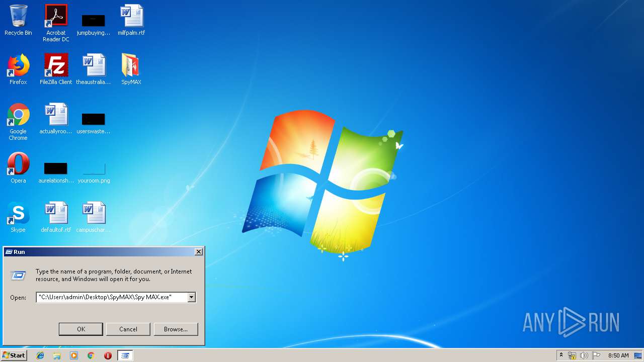Viewport: 644px width, 362px height.
Task: Select actuallyroo document icon
Action: (x=56, y=119)
